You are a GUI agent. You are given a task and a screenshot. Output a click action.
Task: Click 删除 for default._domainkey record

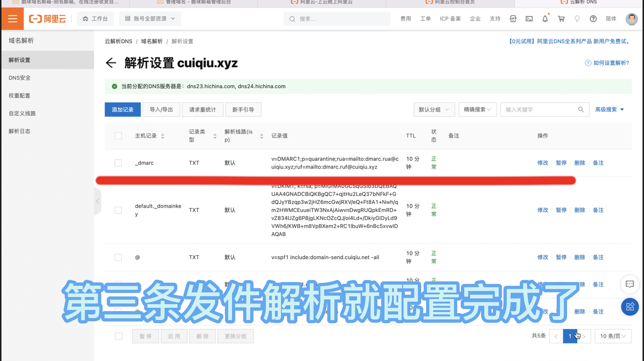(x=580, y=210)
